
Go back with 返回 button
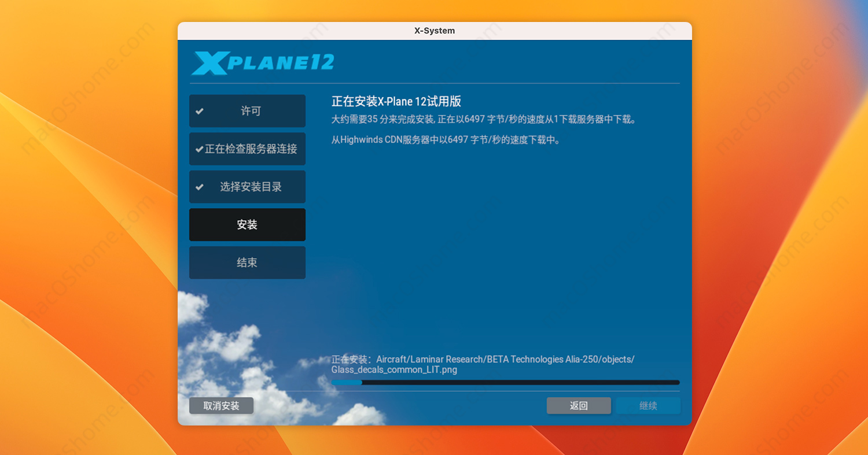pyautogui.click(x=579, y=406)
